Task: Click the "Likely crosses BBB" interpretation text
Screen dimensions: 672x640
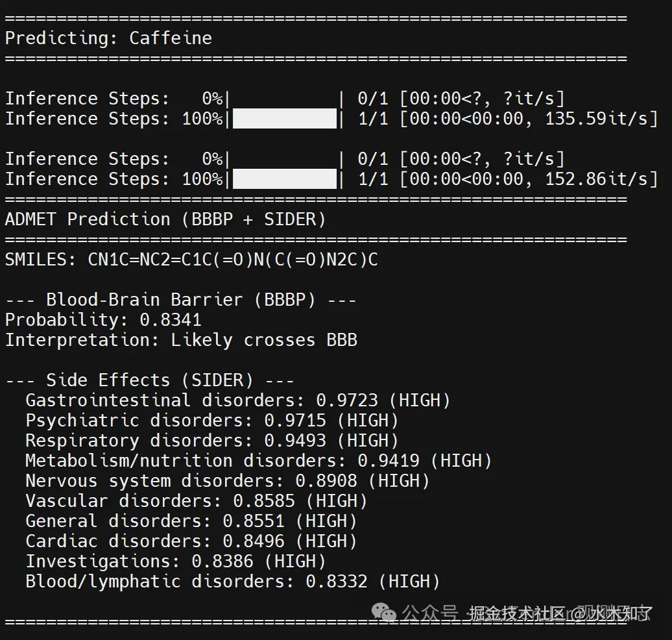Action: tap(264, 340)
